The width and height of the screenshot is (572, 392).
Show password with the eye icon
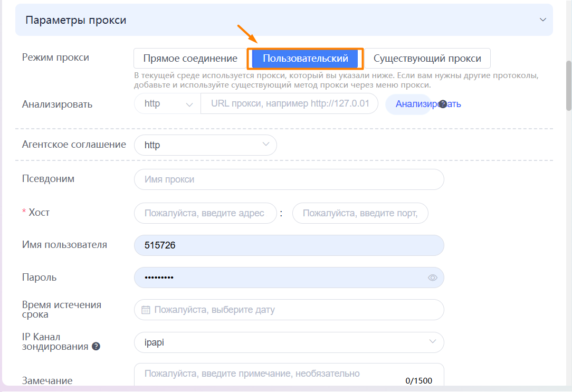(x=432, y=278)
